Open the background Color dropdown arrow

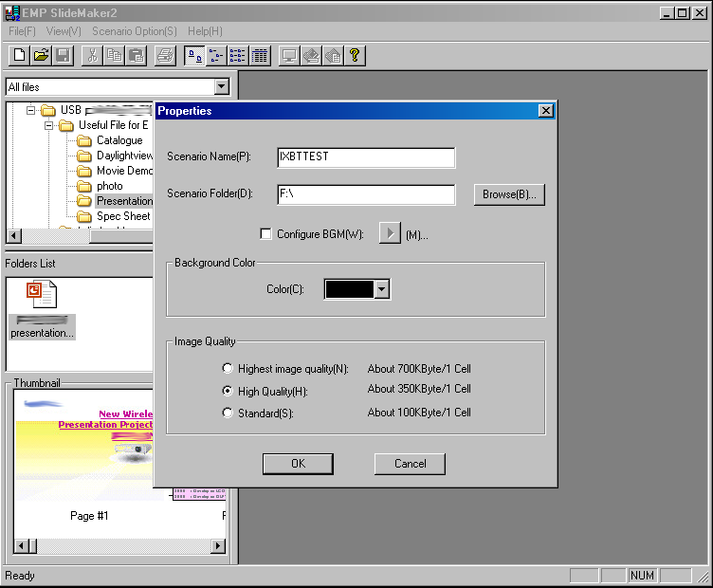tap(382, 288)
